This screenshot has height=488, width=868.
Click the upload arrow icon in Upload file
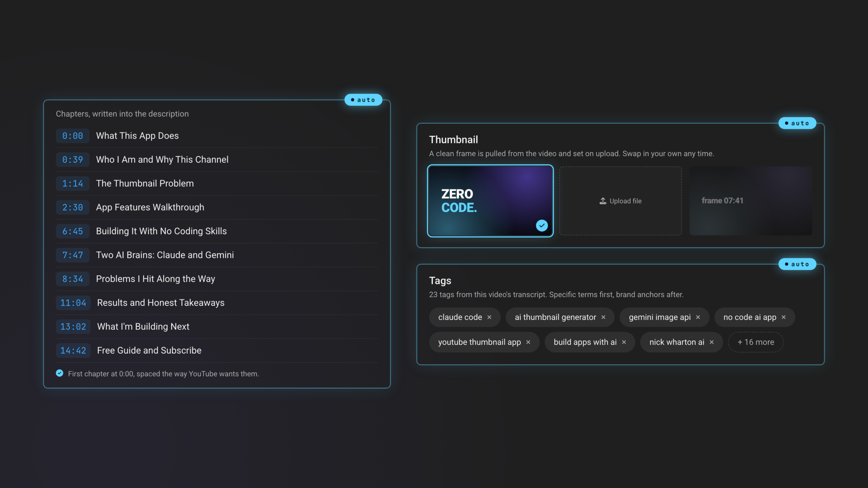pos(603,201)
